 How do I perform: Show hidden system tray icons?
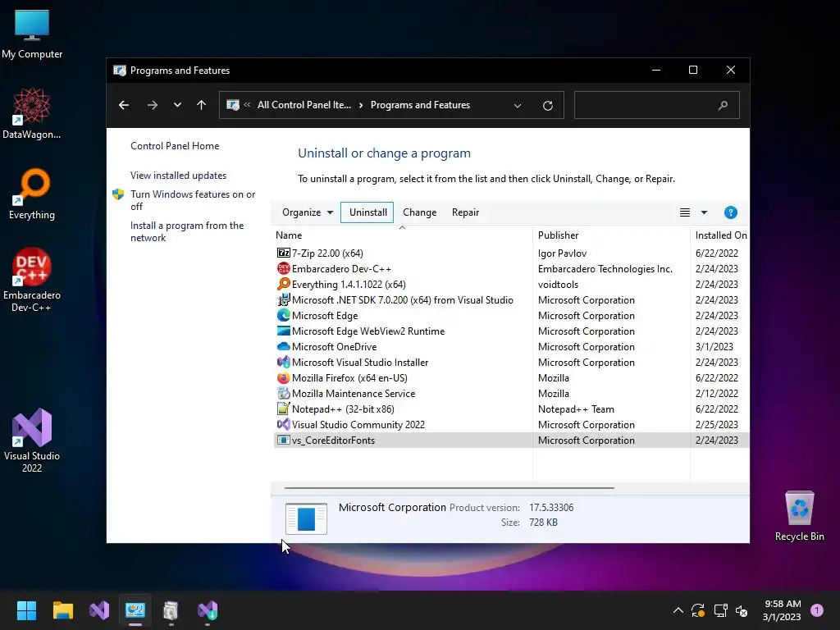(678, 610)
